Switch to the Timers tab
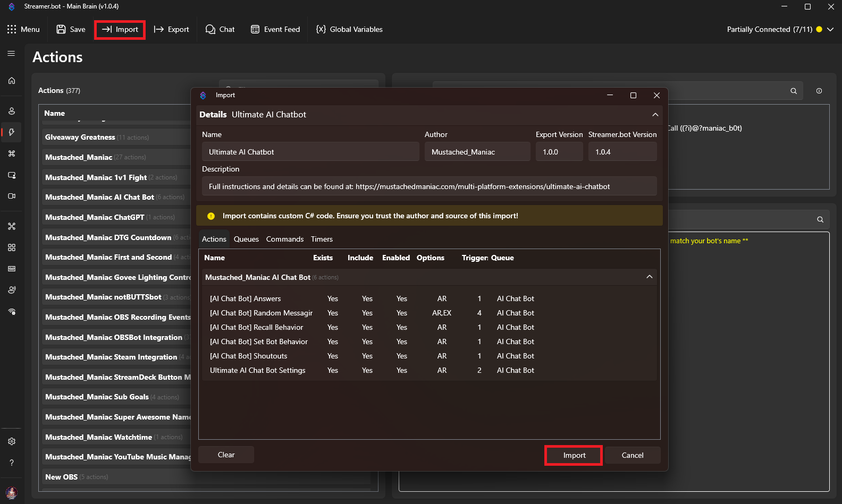 322,239
